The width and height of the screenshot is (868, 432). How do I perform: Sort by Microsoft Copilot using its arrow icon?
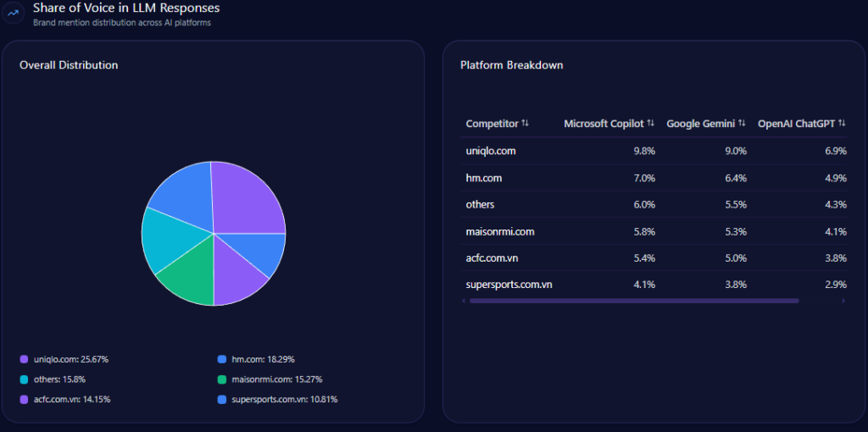[651, 124]
